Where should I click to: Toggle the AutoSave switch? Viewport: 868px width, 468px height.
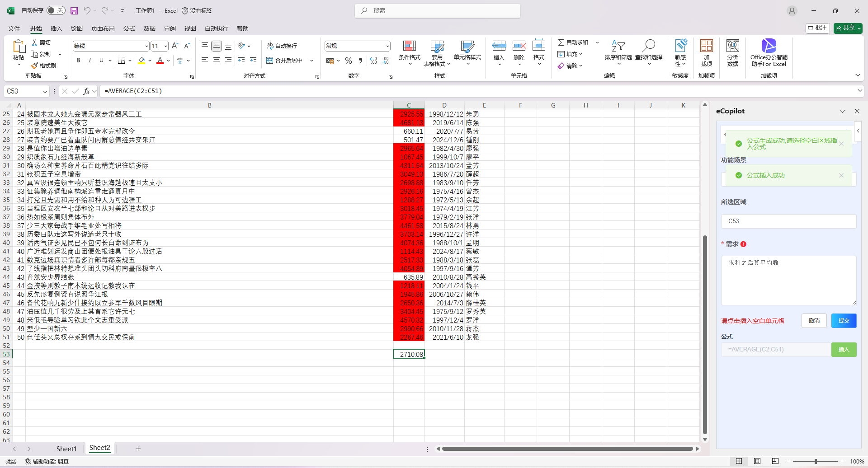click(56, 10)
